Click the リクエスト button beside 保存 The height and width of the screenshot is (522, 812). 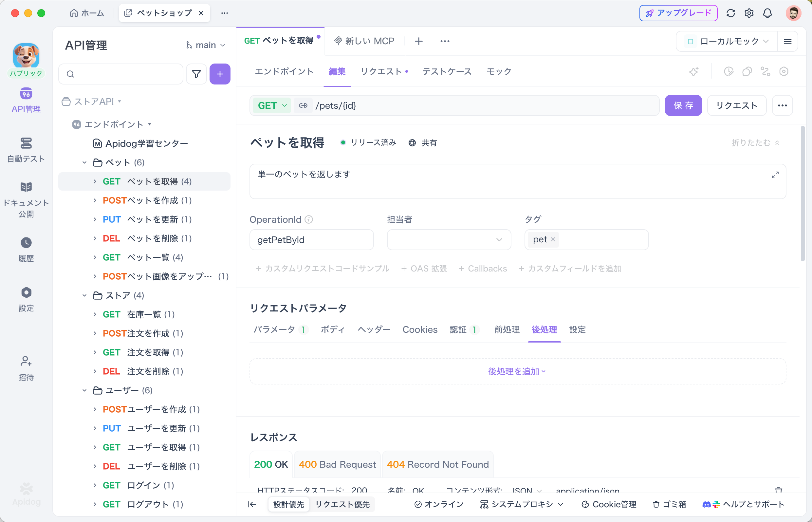pyautogui.click(x=737, y=105)
